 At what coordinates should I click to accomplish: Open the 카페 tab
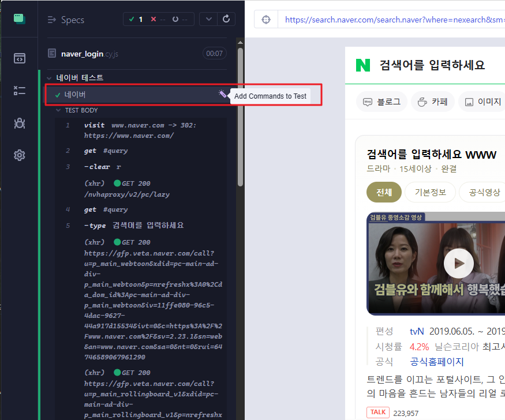(432, 102)
